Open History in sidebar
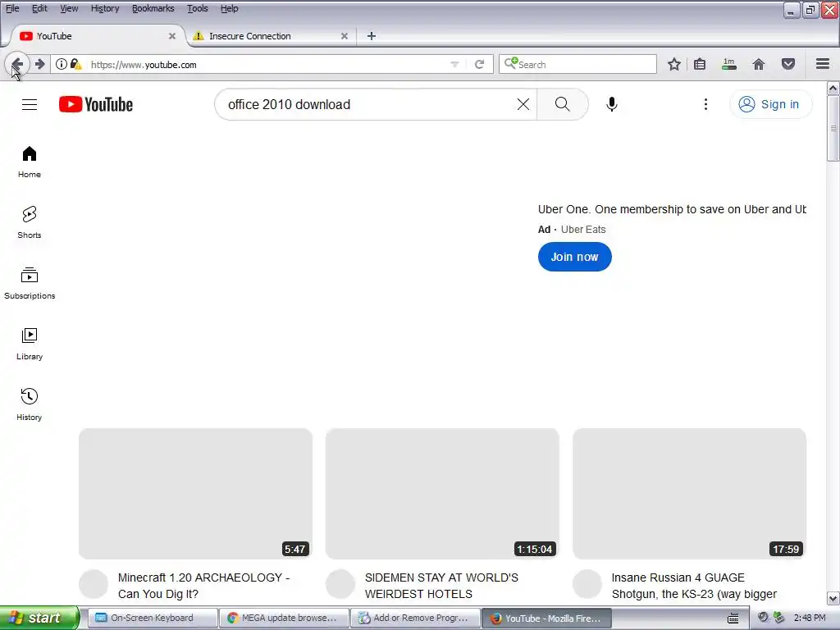This screenshot has height=630, width=840. click(30, 404)
